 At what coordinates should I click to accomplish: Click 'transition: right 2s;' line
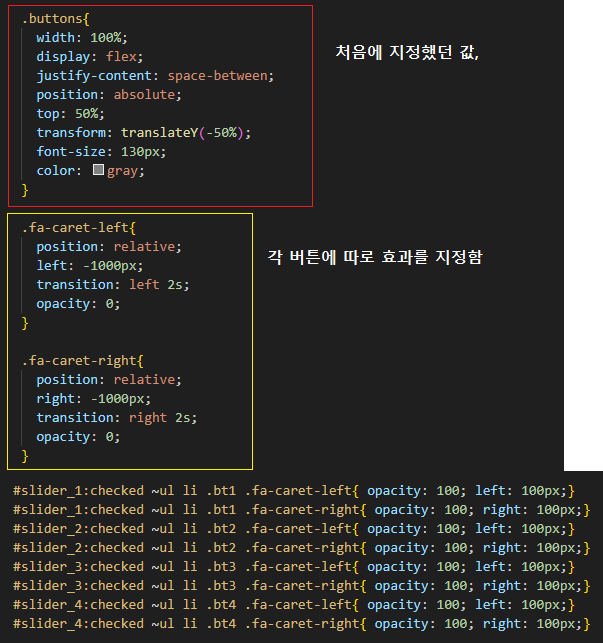tap(116, 418)
